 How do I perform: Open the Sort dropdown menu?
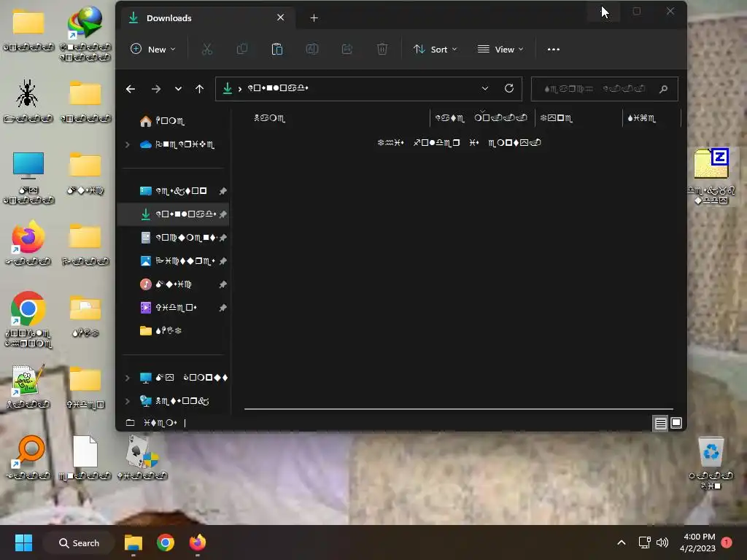coord(435,49)
